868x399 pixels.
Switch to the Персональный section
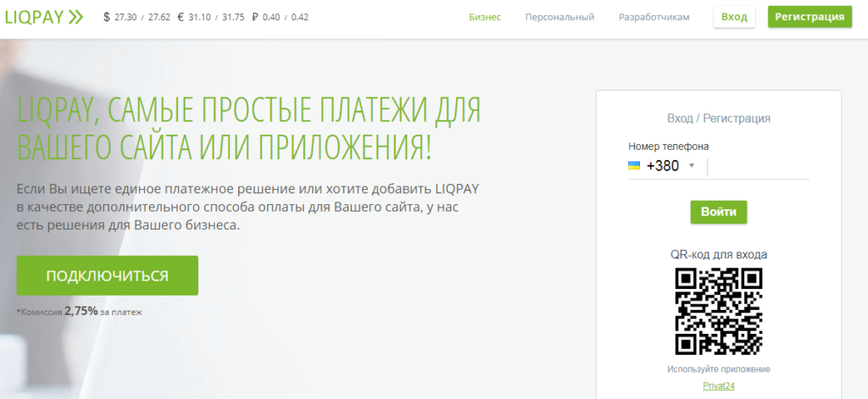[x=559, y=17]
